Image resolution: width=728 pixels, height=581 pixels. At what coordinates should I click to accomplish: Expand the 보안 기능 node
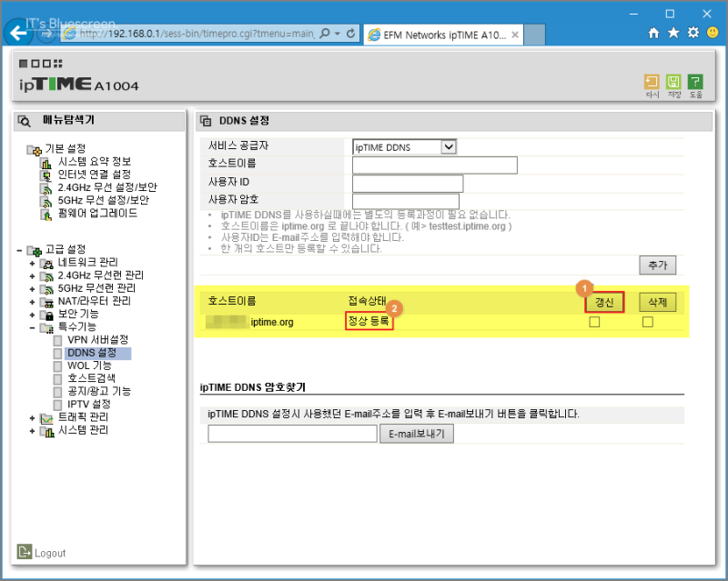click(x=32, y=316)
